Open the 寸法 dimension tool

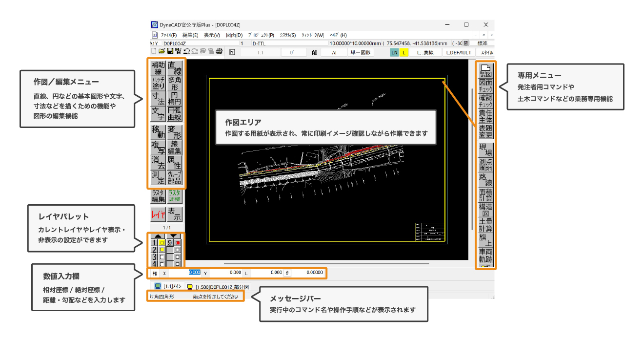pos(158,98)
